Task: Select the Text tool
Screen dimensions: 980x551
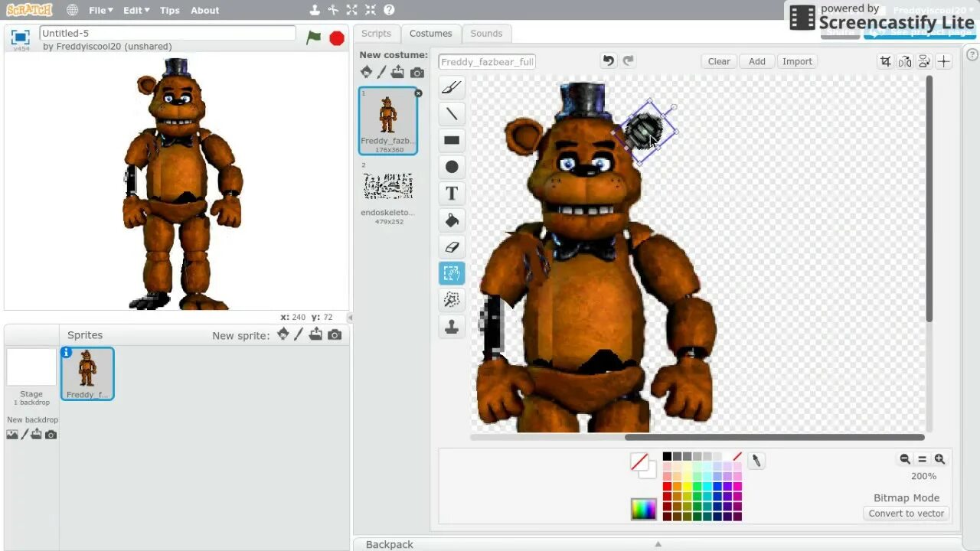Action: pos(452,194)
